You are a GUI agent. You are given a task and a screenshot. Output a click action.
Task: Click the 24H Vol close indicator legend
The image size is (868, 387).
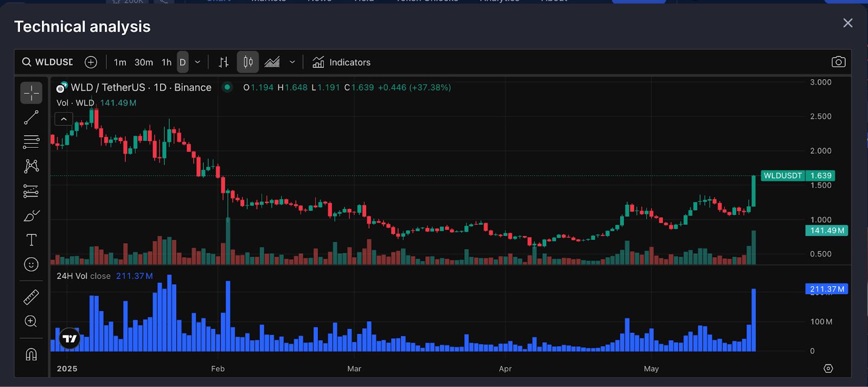click(84, 276)
